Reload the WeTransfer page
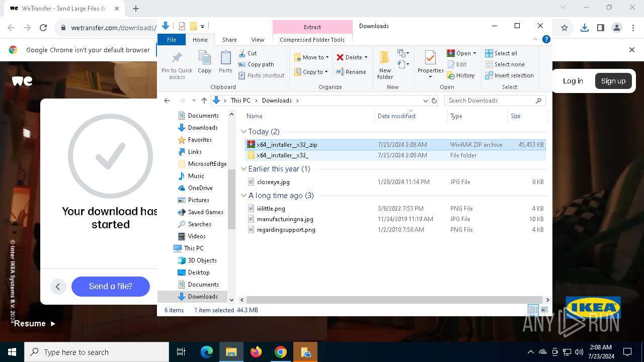 (43, 28)
